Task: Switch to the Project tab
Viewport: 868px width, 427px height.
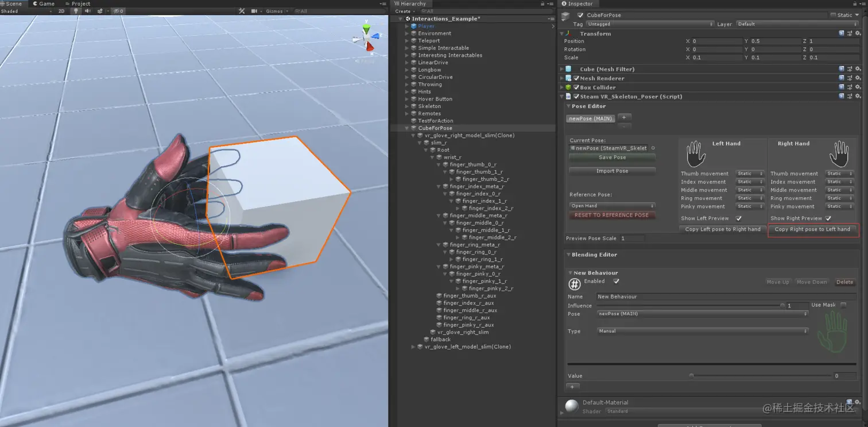Action: (x=77, y=3)
